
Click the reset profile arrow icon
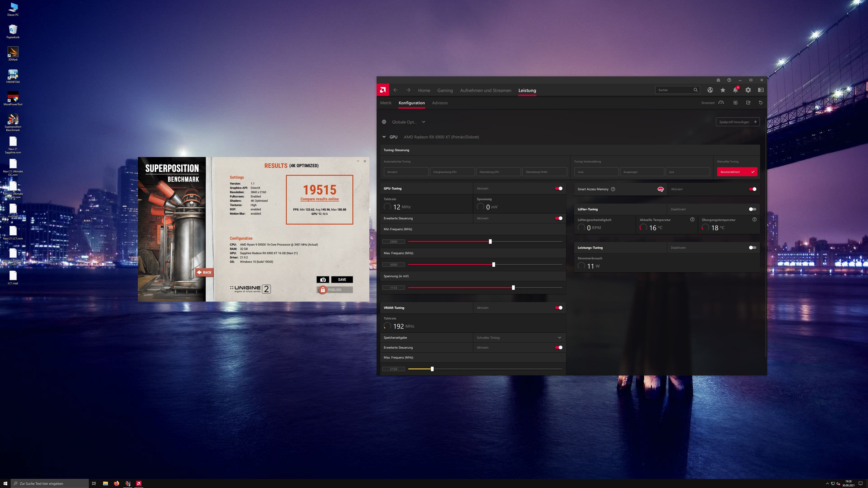pyautogui.click(x=760, y=103)
